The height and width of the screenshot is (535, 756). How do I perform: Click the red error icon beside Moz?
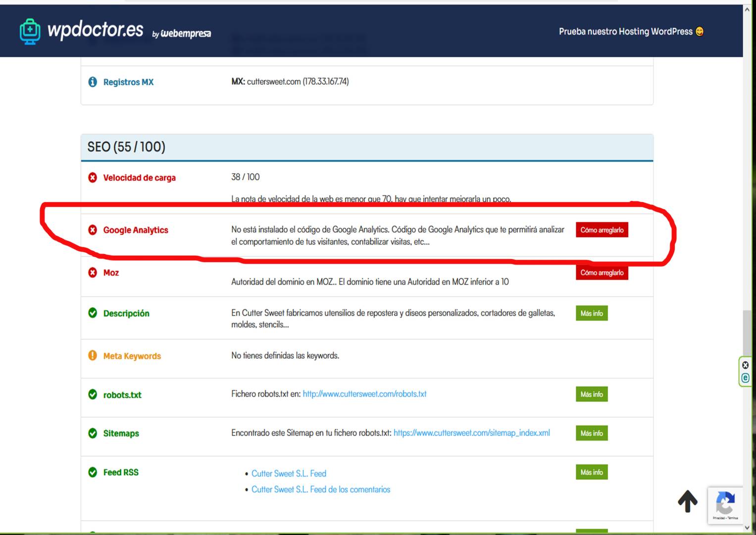93,272
